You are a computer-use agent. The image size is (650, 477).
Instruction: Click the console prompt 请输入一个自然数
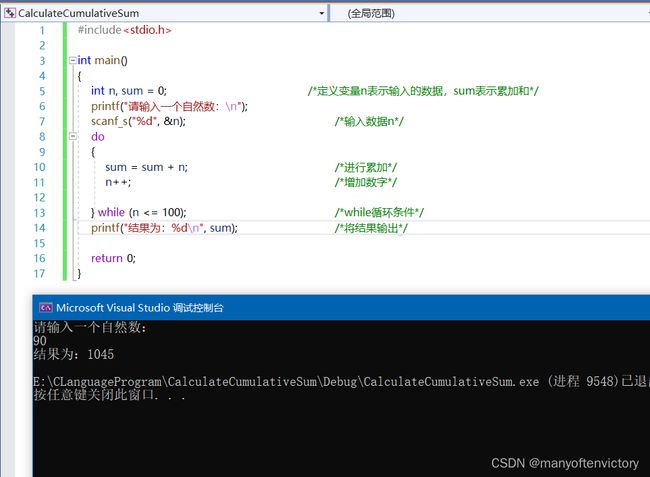pyautogui.click(x=90, y=327)
